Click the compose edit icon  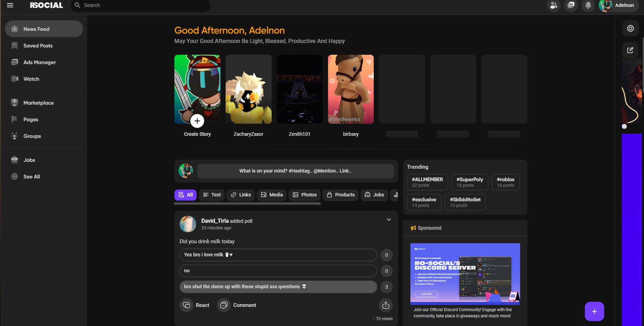click(630, 50)
